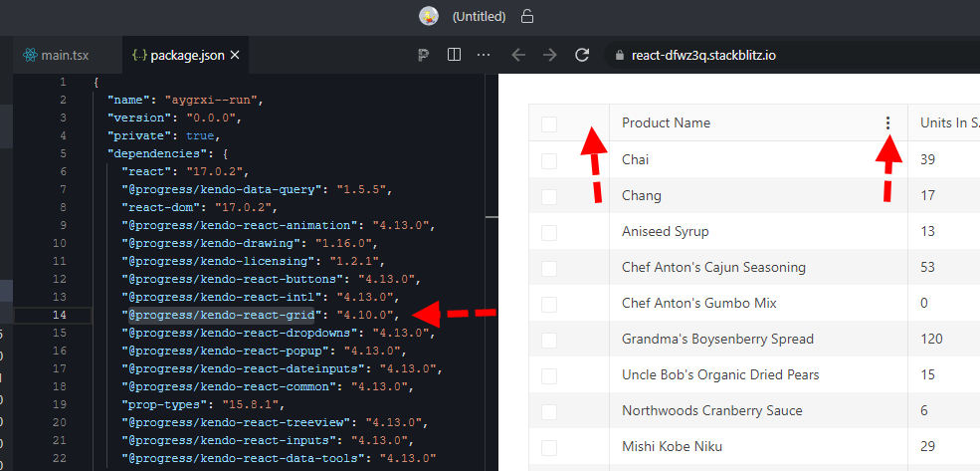Viewport: 980px width, 471px height.
Task: Click the "dependencies" key on line 5
Action: pos(155,153)
